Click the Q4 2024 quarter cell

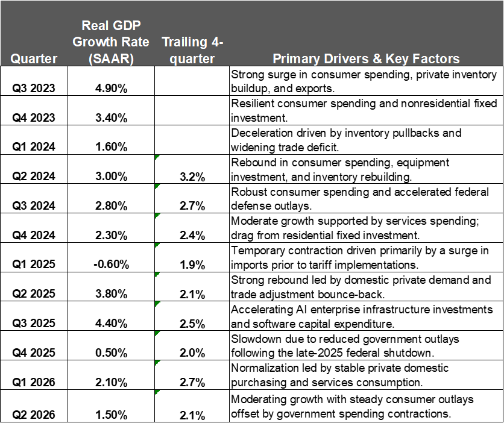(34, 228)
